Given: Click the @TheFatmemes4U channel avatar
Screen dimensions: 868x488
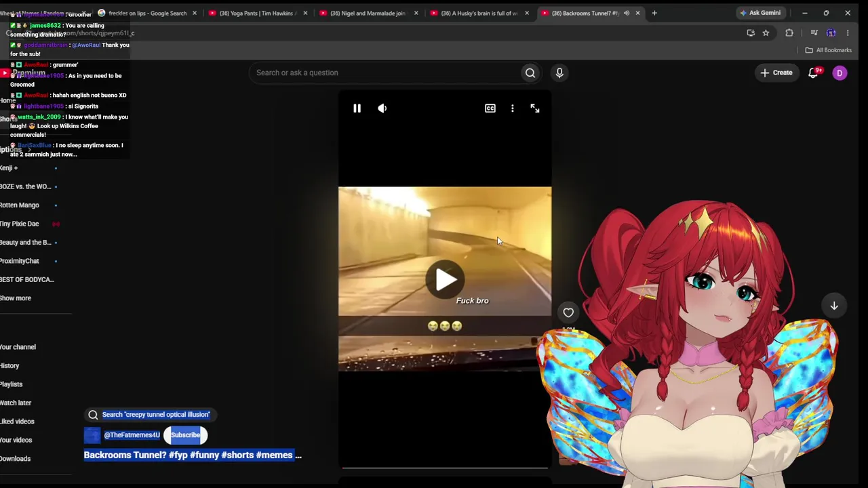Looking at the screenshot, I should pos(92,435).
